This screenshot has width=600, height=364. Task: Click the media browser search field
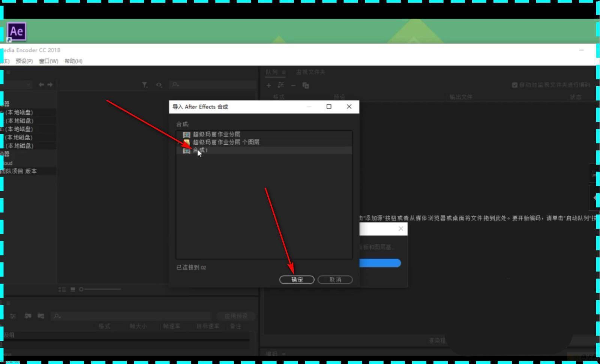[x=212, y=85]
